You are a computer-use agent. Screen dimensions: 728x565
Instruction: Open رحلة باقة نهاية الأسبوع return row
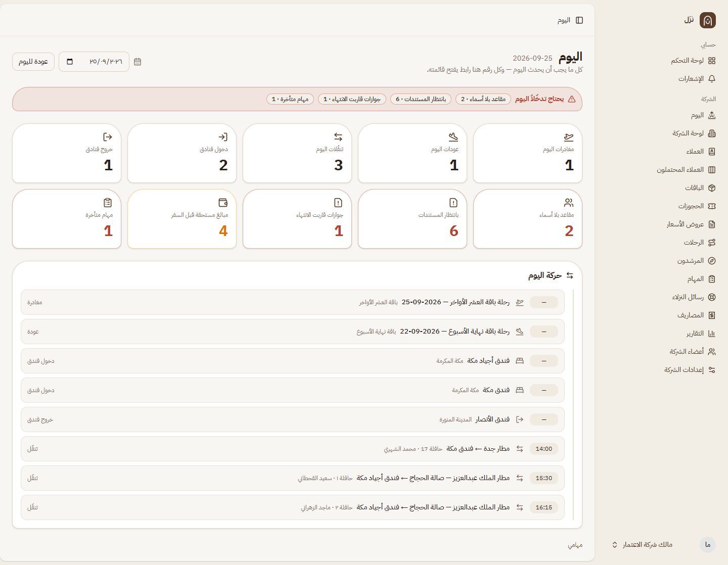click(x=293, y=332)
